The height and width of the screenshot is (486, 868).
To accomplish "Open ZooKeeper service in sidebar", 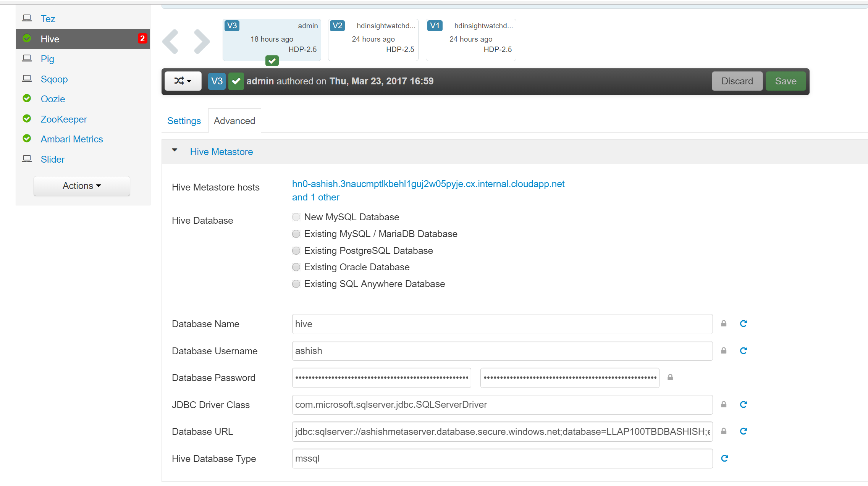I will 64,119.
